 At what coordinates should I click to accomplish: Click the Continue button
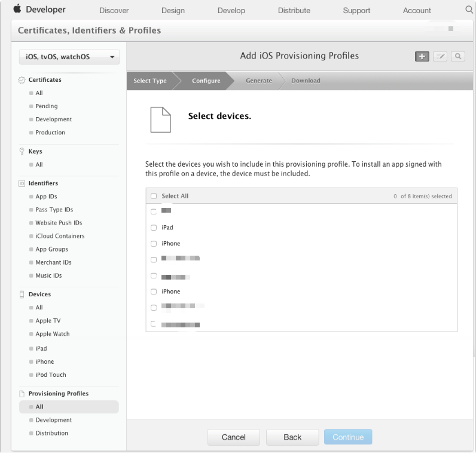click(x=348, y=438)
